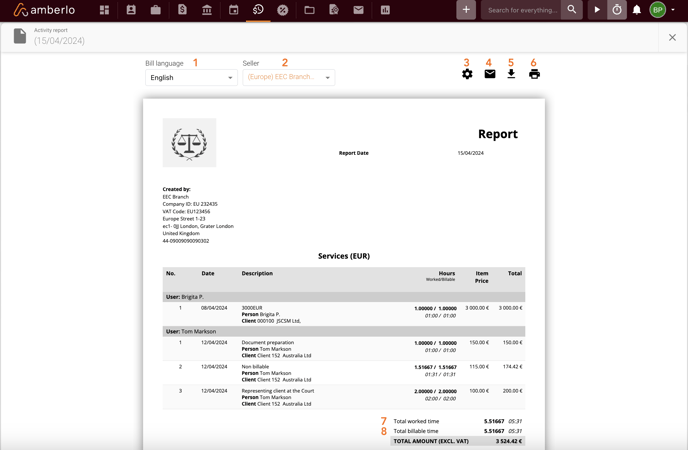Image resolution: width=688 pixels, height=450 pixels.
Task: Open the Time entries clock icon
Action: pos(258,10)
